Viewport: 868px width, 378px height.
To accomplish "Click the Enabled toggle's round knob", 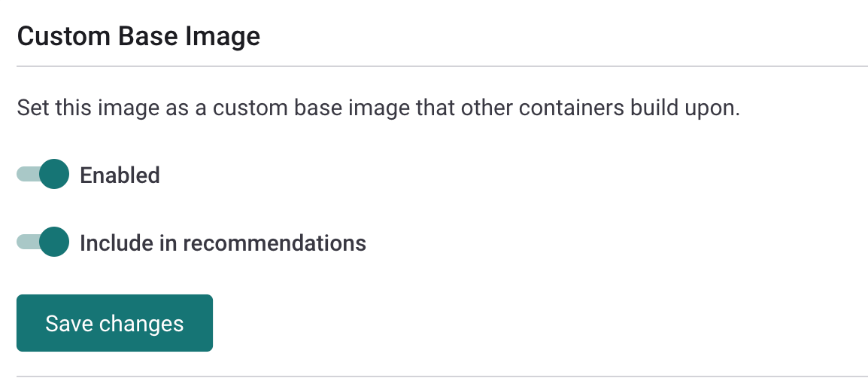I will click(53, 175).
